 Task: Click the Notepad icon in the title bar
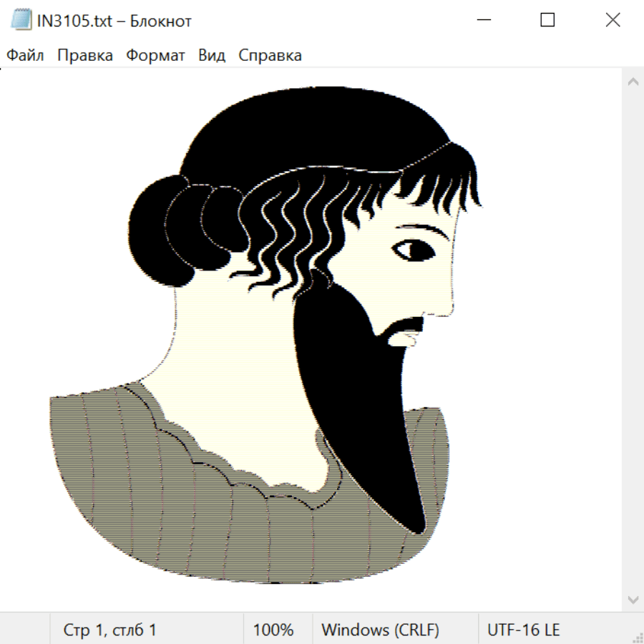pos(21,21)
